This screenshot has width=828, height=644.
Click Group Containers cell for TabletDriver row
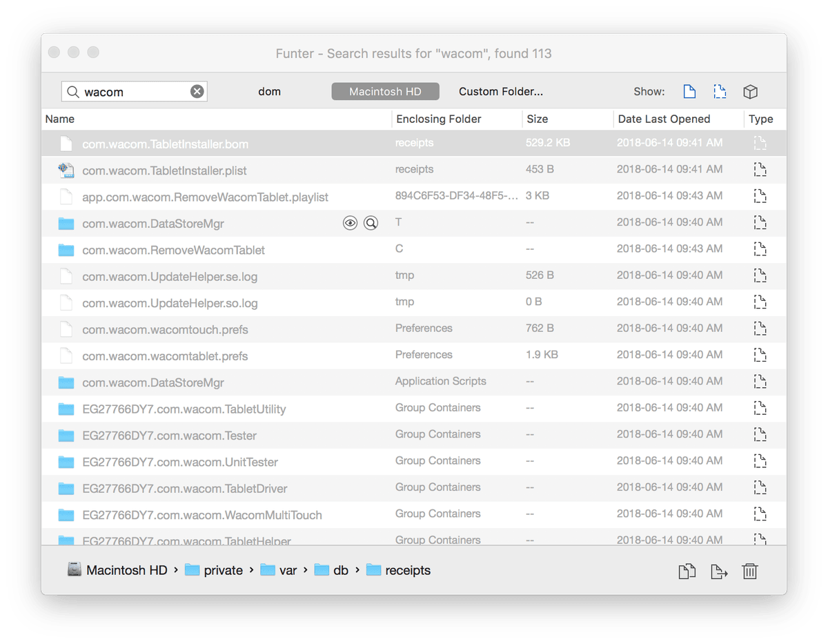click(437, 487)
